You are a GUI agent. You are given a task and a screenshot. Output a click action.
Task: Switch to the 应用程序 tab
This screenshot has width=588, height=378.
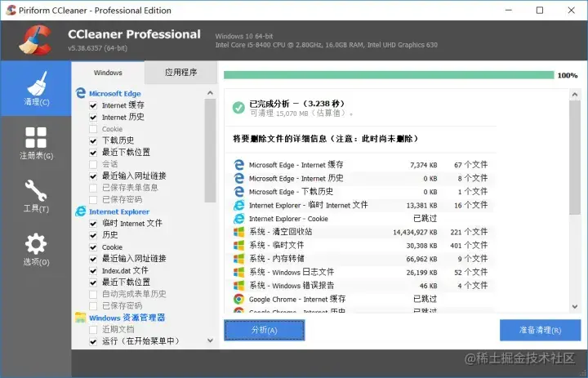click(180, 73)
